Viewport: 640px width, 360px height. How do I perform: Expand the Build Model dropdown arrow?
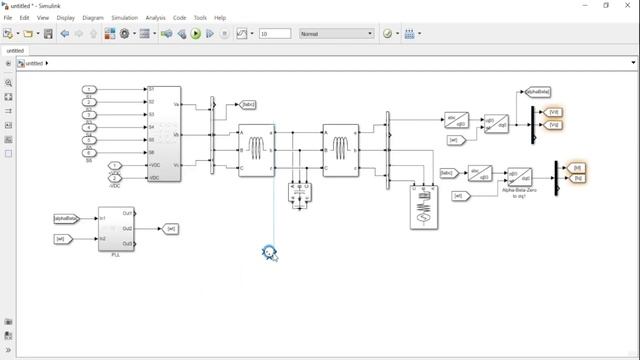pos(420,34)
